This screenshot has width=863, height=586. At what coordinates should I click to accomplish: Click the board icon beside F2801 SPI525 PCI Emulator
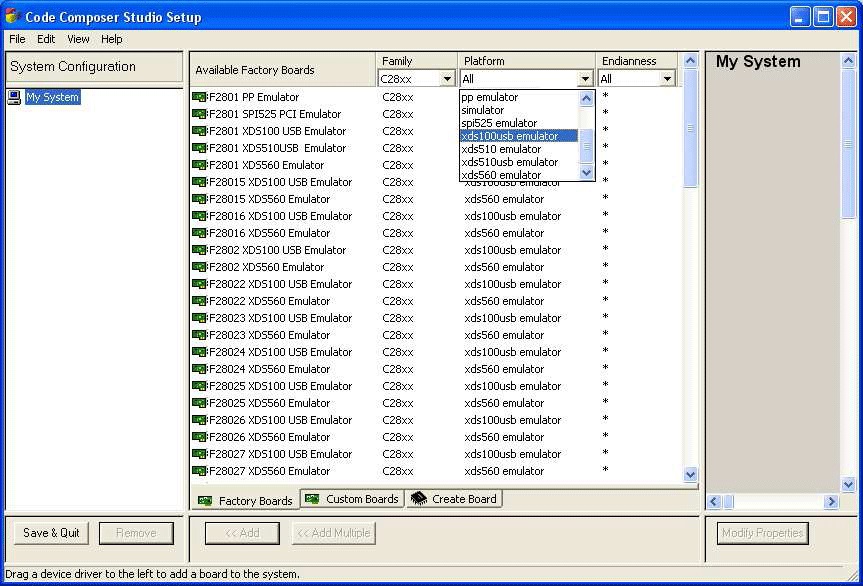point(199,114)
